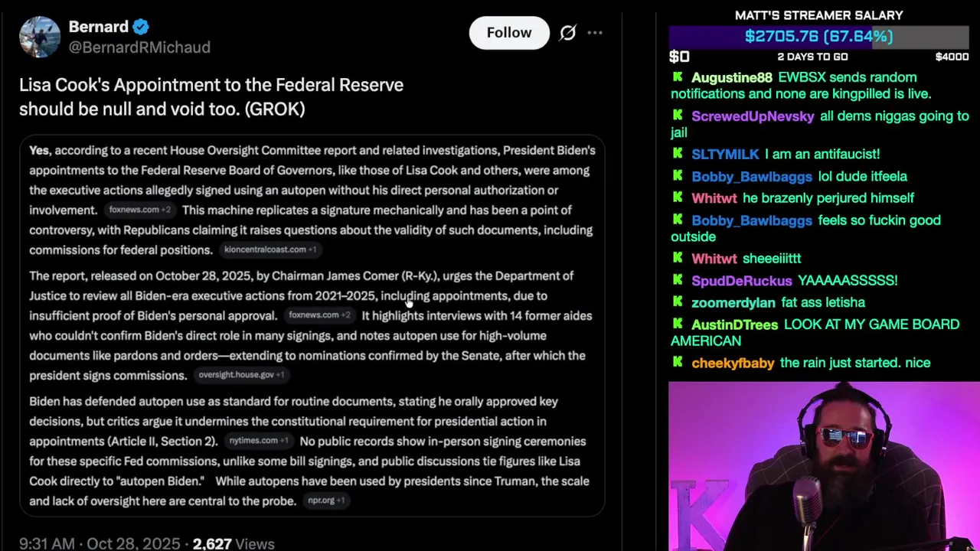Click the verified badge next to Bernard
The image size is (980, 551).
coord(141,27)
